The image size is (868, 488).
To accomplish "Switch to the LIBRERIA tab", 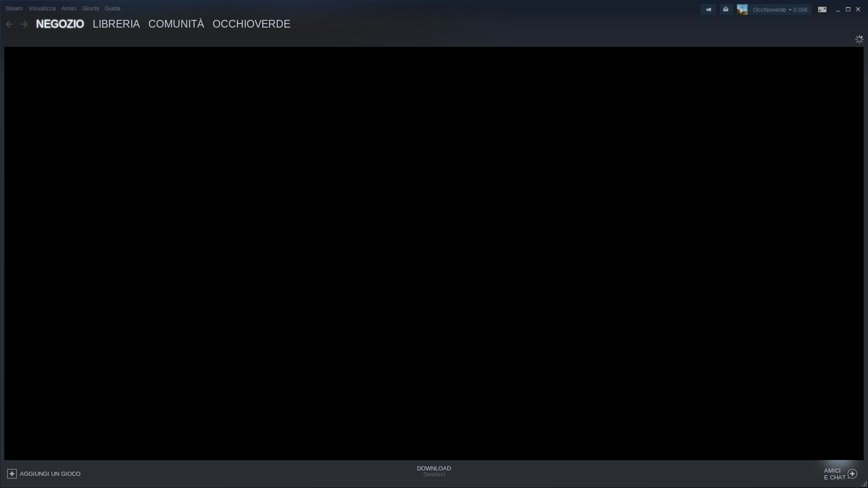I will (x=116, y=24).
